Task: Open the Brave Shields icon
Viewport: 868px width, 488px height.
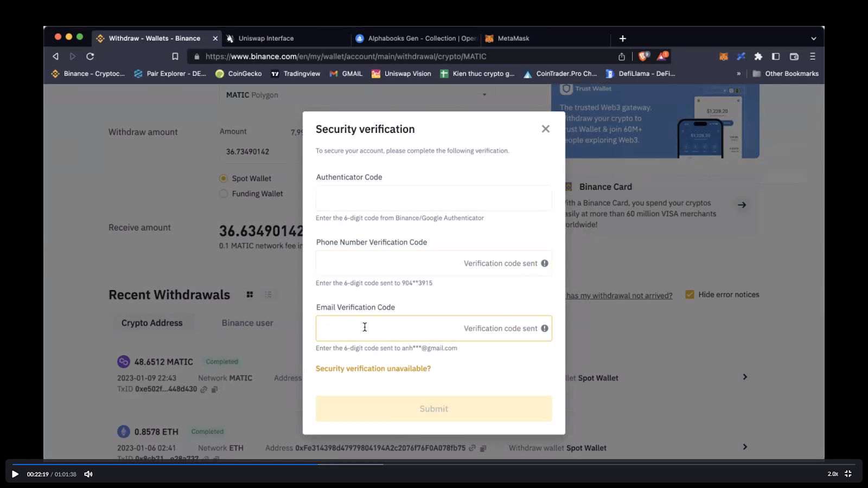Action: click(x=644, y=56)
